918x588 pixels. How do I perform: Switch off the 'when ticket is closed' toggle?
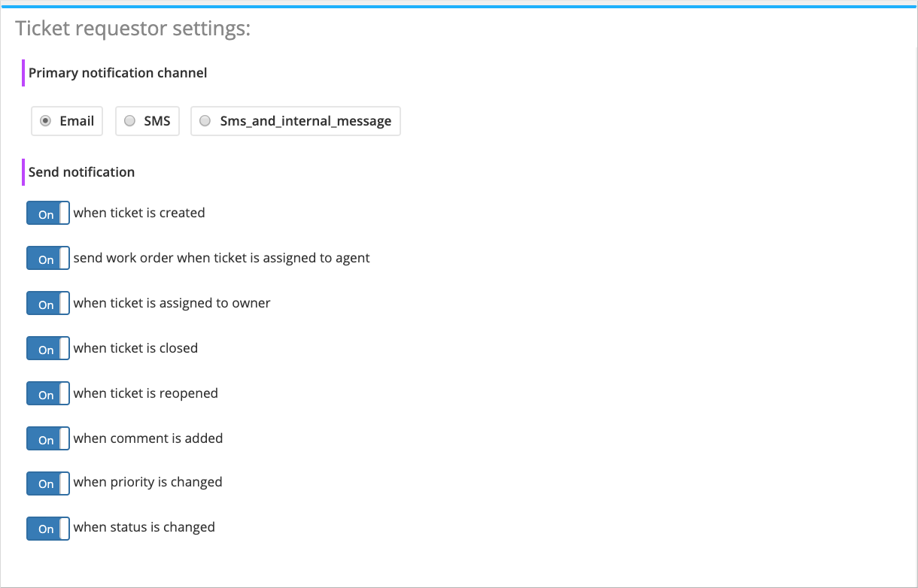point(48,349)
